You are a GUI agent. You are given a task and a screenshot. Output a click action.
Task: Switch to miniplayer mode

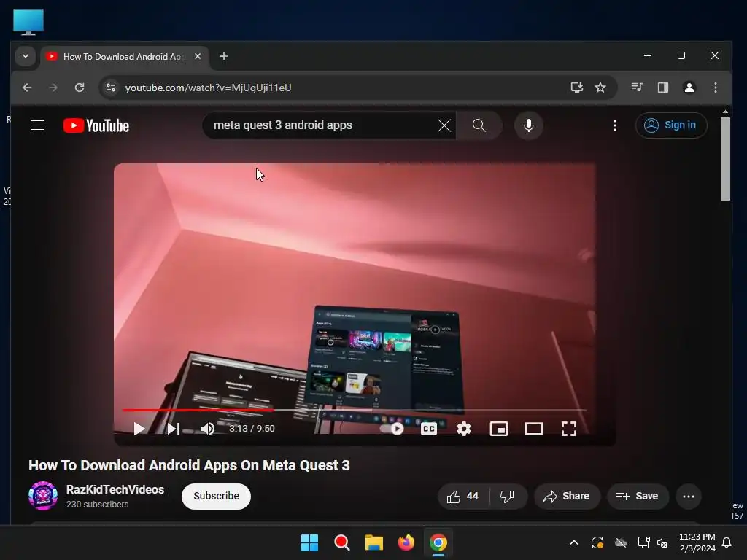pyautogui.click(x=499, y=429)
